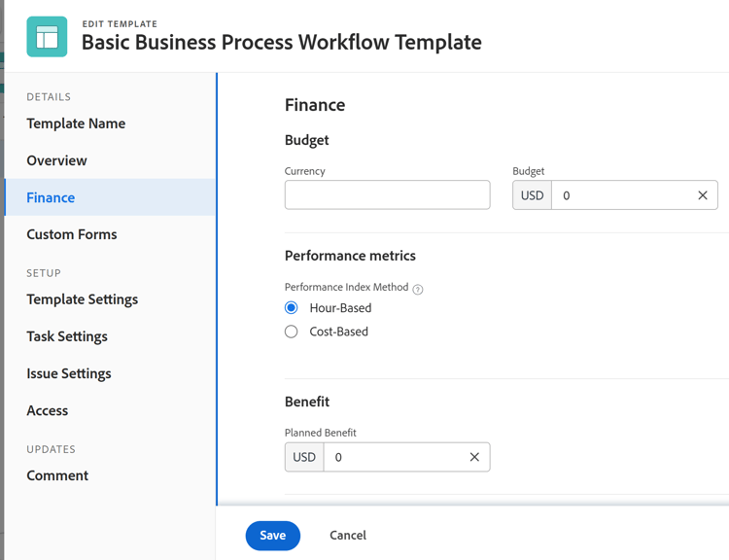Click the Planned Benefit input field

pyautogui.click(x=394, y=457)
